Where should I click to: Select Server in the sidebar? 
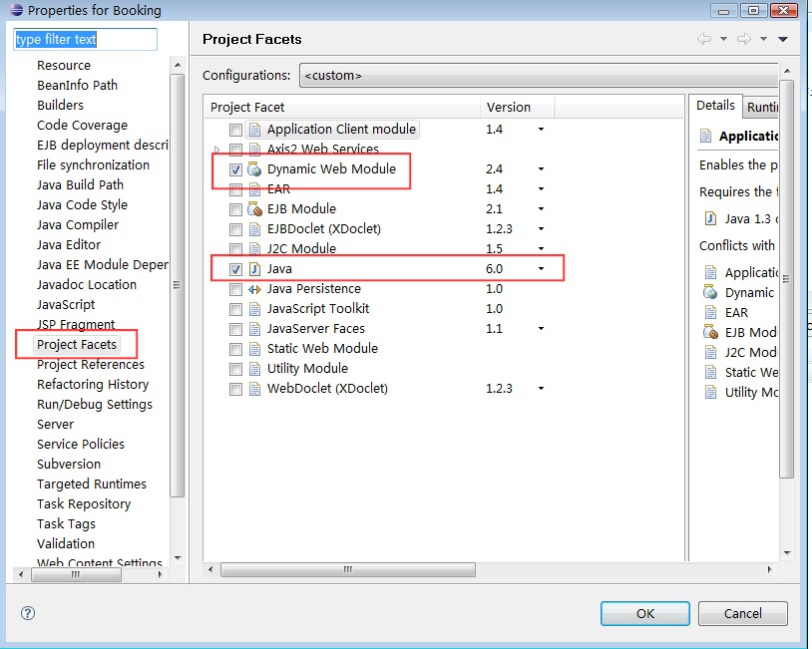[56, 425]
